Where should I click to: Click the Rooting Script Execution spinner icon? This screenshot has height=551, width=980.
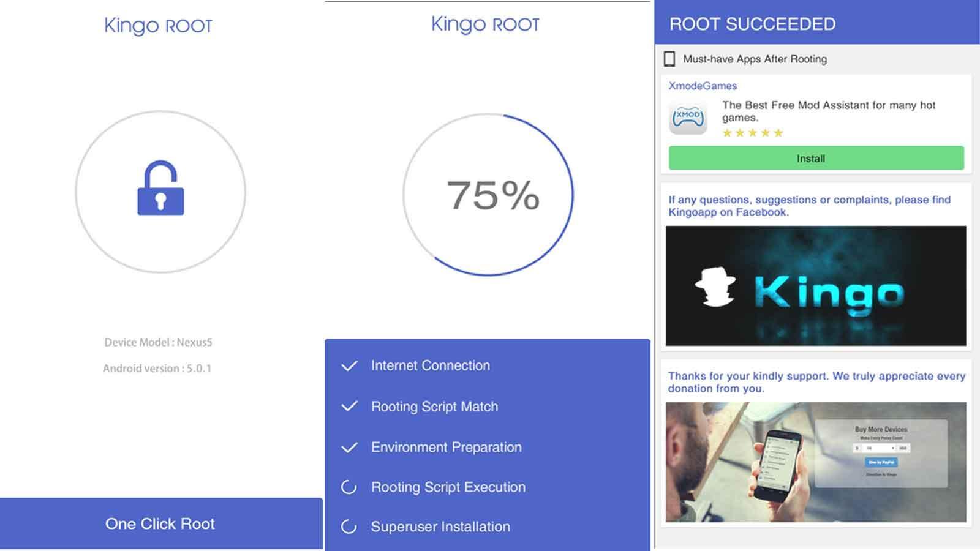[x=349, y=487]
